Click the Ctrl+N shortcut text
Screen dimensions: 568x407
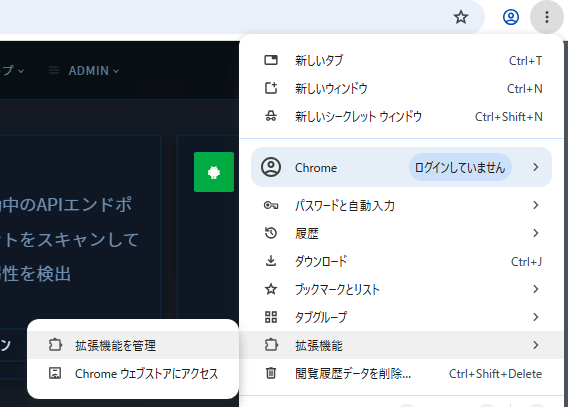tap(525, 88)
